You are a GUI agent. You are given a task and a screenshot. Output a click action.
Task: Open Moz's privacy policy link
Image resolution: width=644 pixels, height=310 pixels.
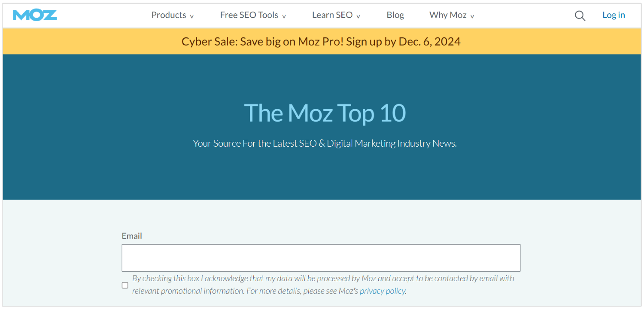click(383, 291)
